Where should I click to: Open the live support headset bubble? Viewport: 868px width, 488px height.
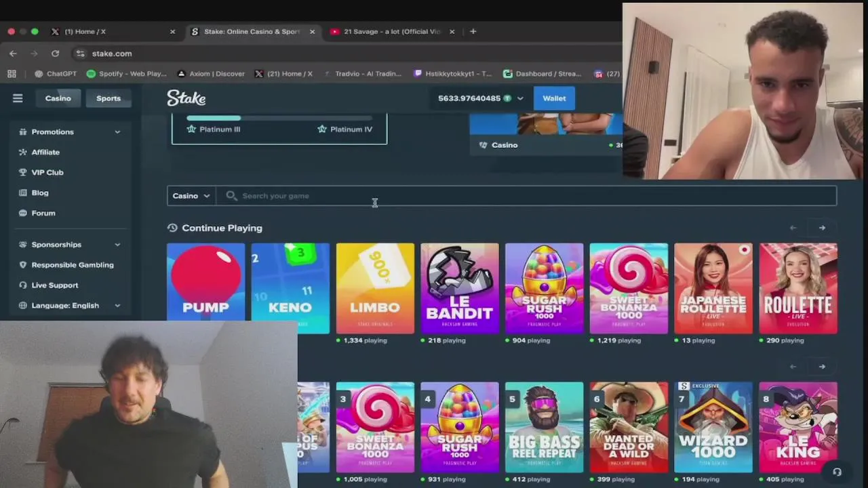(x=837, y=472)
